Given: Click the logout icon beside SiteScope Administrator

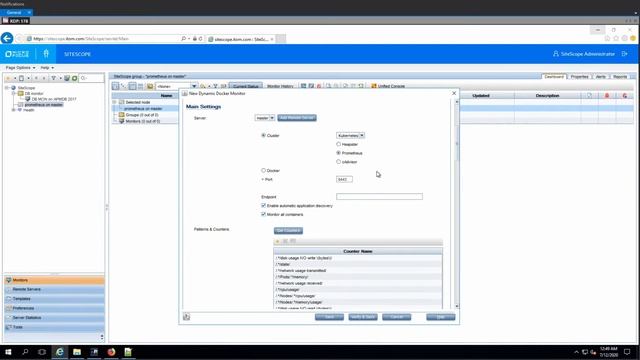Looking at the screenshot, I should [x=624, y=54].
